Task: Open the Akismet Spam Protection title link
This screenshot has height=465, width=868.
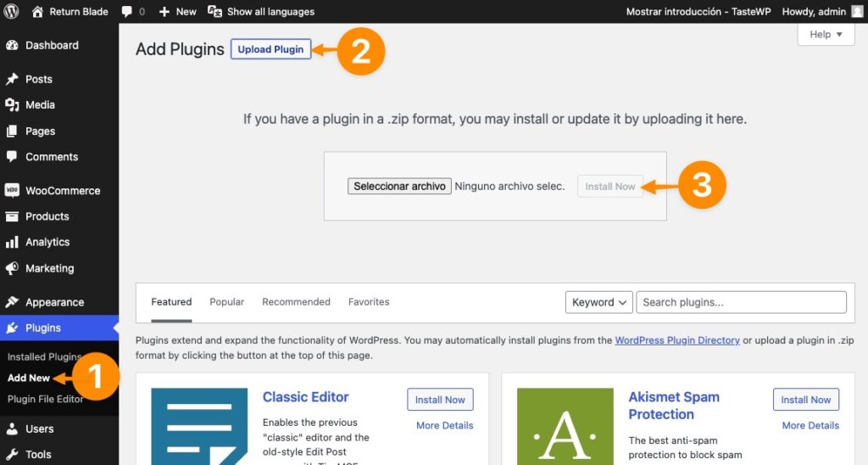Action: click(x=674, y=406)
